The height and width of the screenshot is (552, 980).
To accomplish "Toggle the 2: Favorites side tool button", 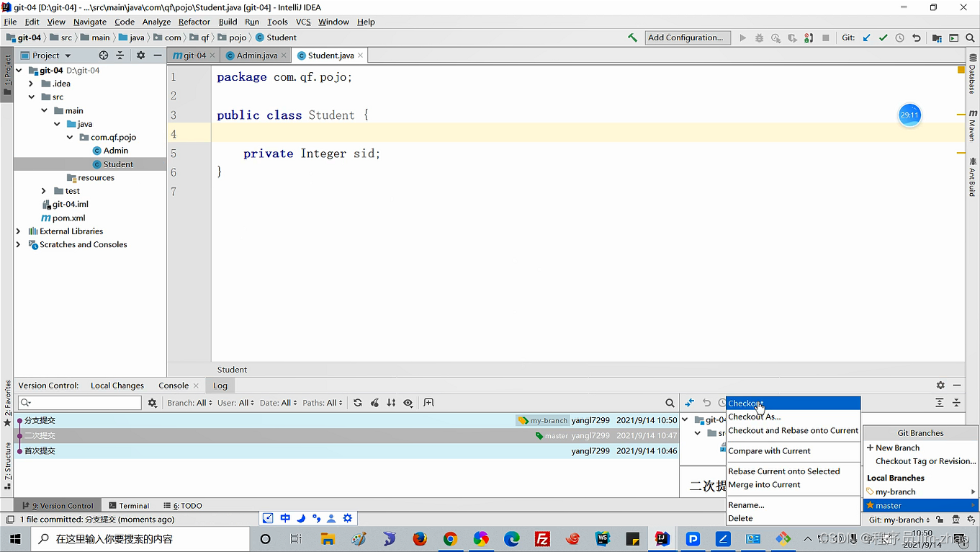I will [7, 403].
